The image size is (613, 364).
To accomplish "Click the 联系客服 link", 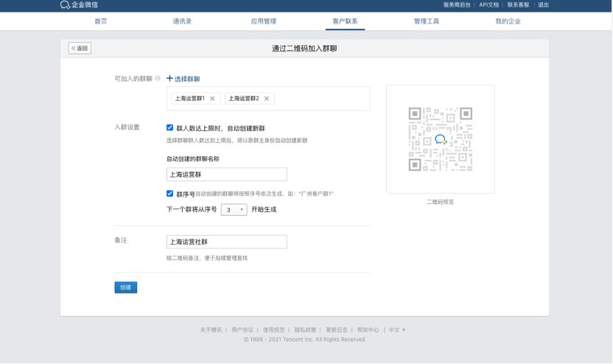I will click(x=518, y=4).
